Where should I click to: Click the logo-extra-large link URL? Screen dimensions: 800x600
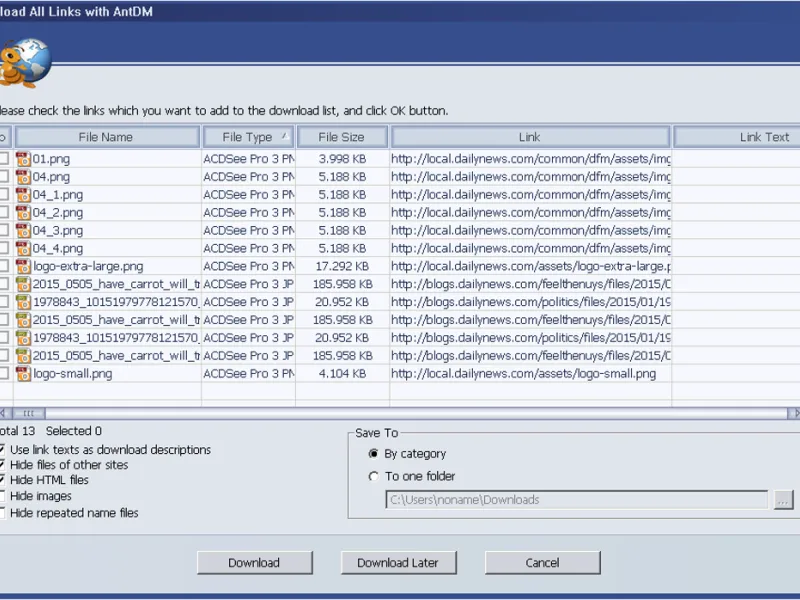pos(531,266)
